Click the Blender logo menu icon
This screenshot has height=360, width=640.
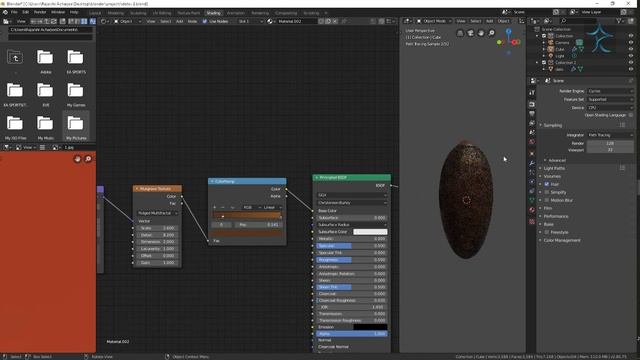point(5,12)
